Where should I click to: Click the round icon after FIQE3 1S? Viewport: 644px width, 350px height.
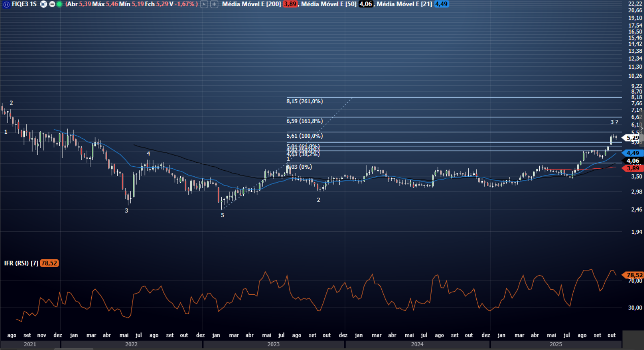(43, 4)
